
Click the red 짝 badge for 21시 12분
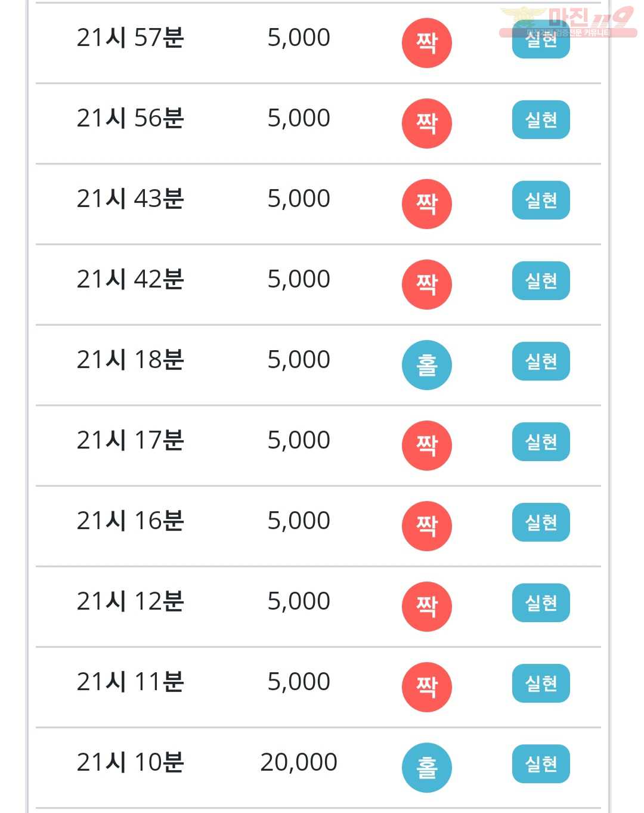coord(427,607)
